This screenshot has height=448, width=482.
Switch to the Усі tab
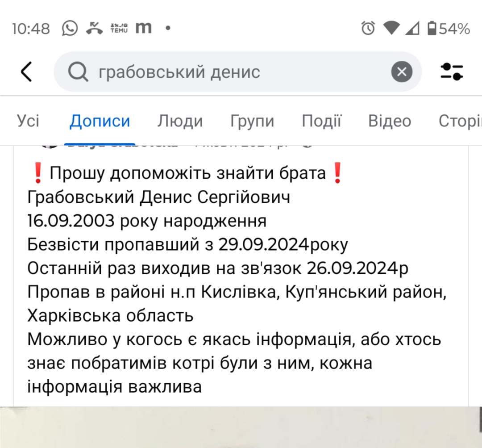point(28,121)
